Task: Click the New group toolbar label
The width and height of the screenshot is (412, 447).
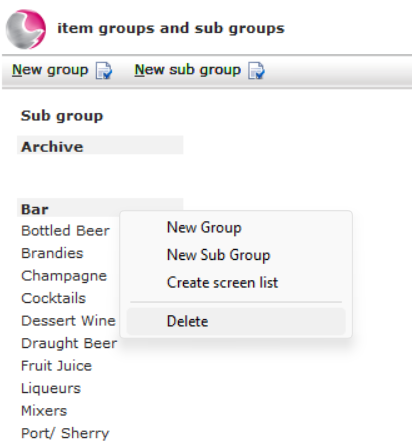Action: coord(50,70)
